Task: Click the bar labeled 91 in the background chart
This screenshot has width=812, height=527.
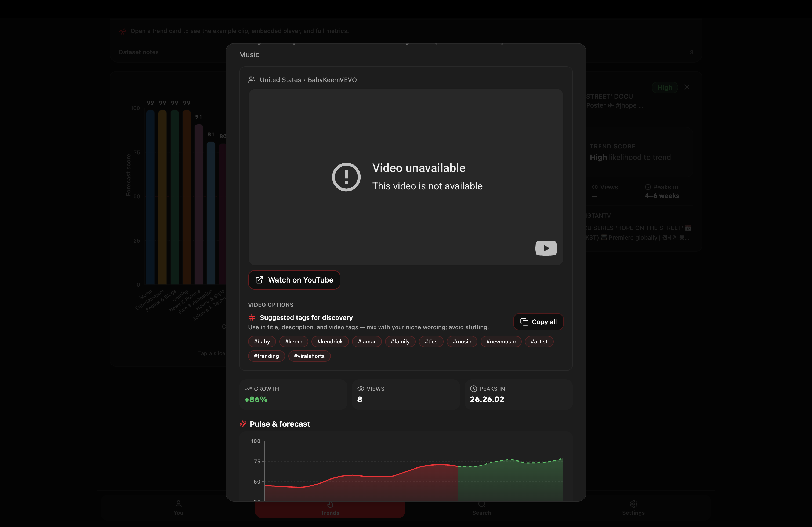Action: click(198, 204)
